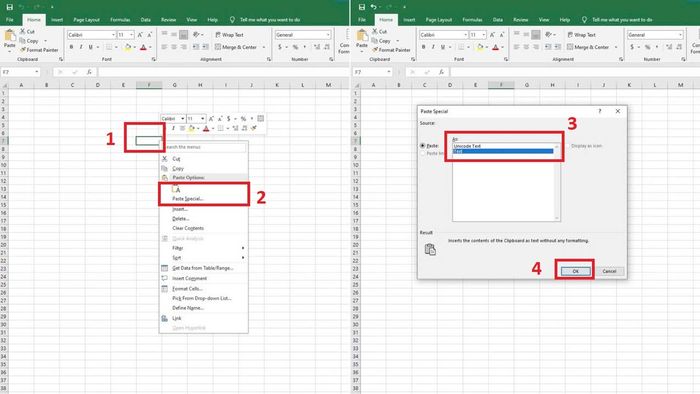Open Page Layout tab in left window
The height and width of the screenshot is (394, 700).
pos(87,20)
